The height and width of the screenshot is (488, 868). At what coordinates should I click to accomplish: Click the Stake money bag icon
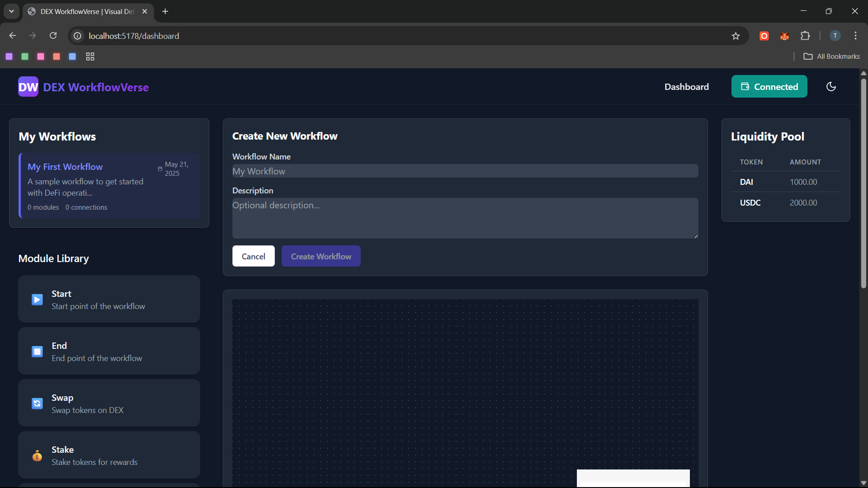[x=37, y=455]
